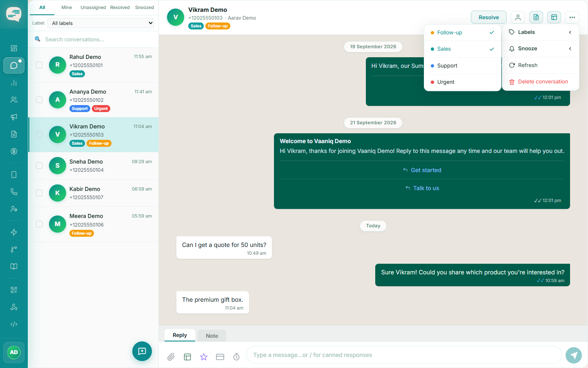Click the attach file paperclip icon
This screenshot has width=588, height=368.
point(171,357)
